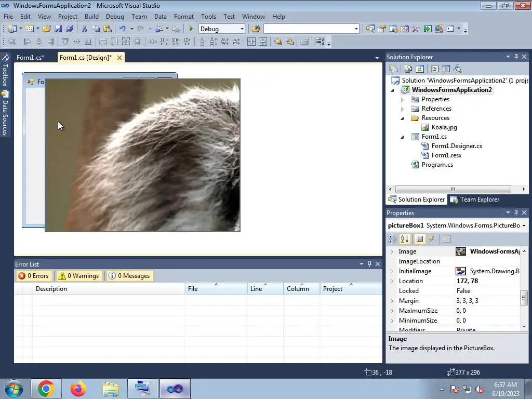Expand the Image property row
The width and height of the screenshot is (532, 399).
click(392, 252)
